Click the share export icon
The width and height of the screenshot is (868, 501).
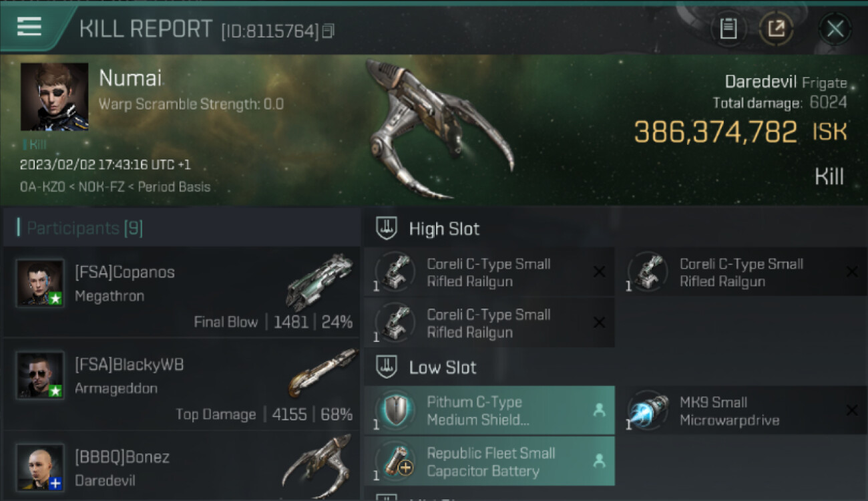coord(776,29)
